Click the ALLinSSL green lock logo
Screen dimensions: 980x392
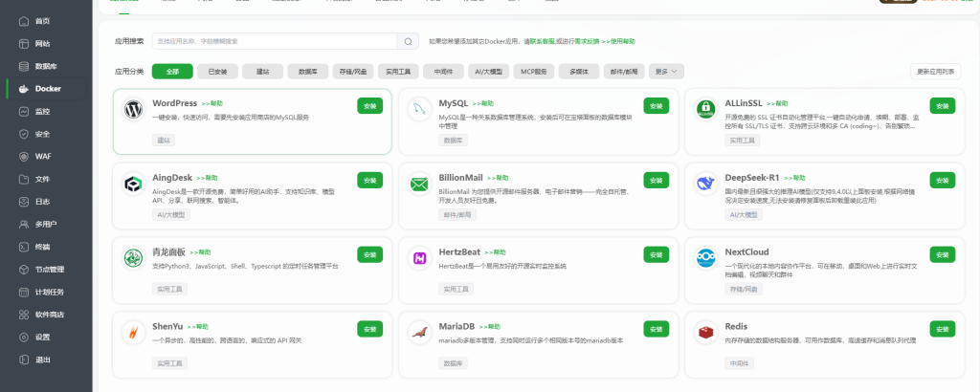pos(706,110)
